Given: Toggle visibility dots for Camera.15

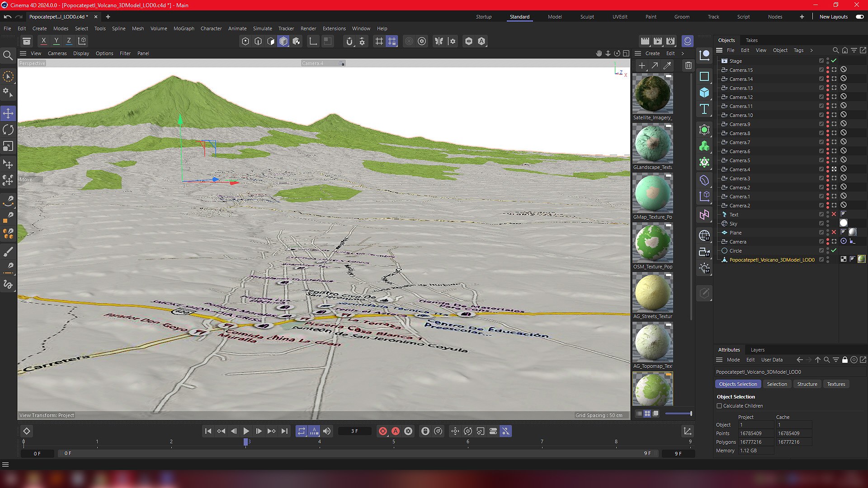Looking at the screenshot, I should [828, 70].
